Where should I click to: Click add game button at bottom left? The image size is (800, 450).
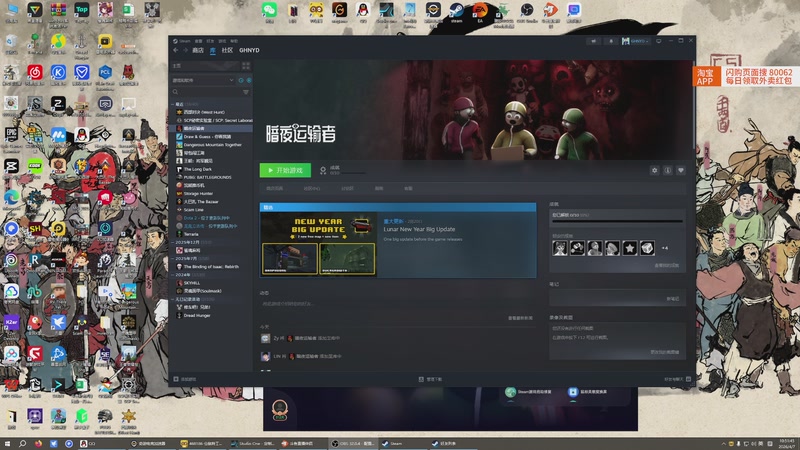click(185, 379)
